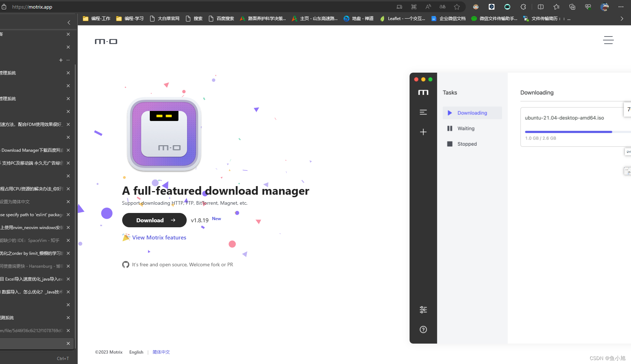The image size is (631, 364).
Task: Switch to the SpaceVim - 知乎 tab
Action: (32, 241)
